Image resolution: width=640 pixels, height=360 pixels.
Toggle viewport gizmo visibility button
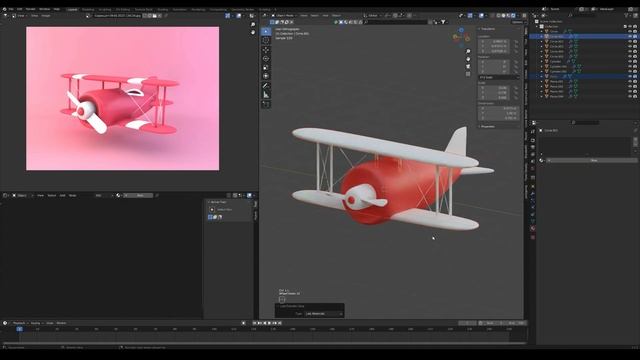[x=470, y=16]
